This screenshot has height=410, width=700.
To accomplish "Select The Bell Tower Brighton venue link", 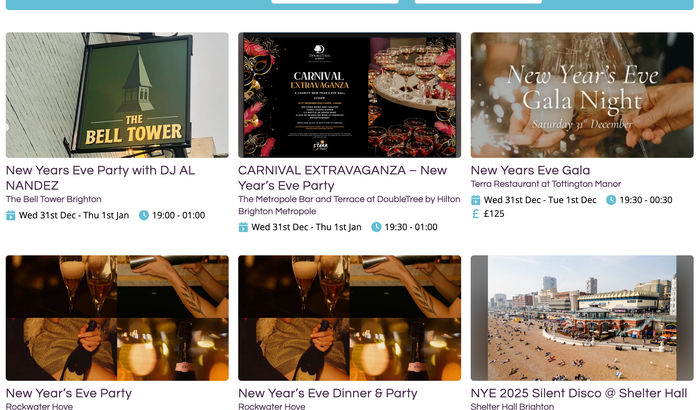I will point(54,199).
